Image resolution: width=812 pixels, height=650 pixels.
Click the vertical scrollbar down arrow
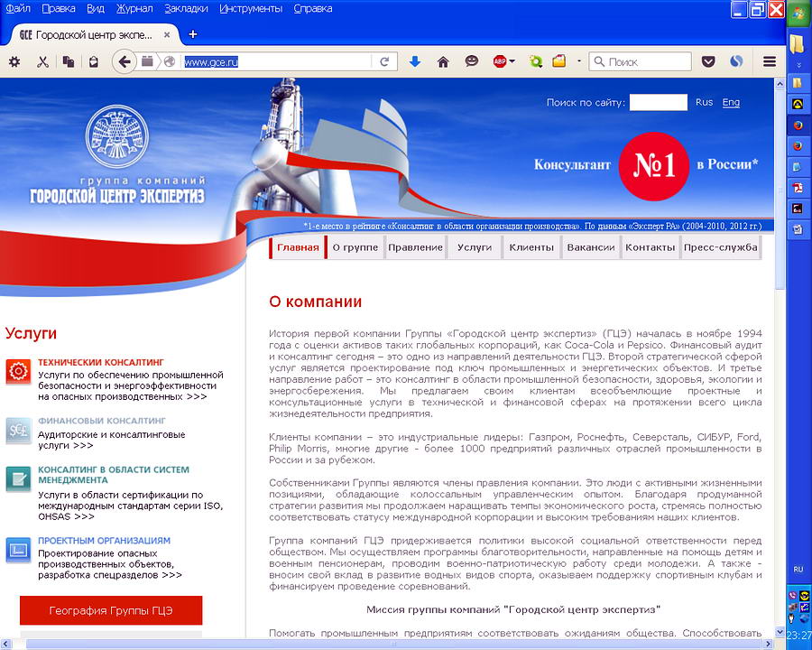(780, 632)
